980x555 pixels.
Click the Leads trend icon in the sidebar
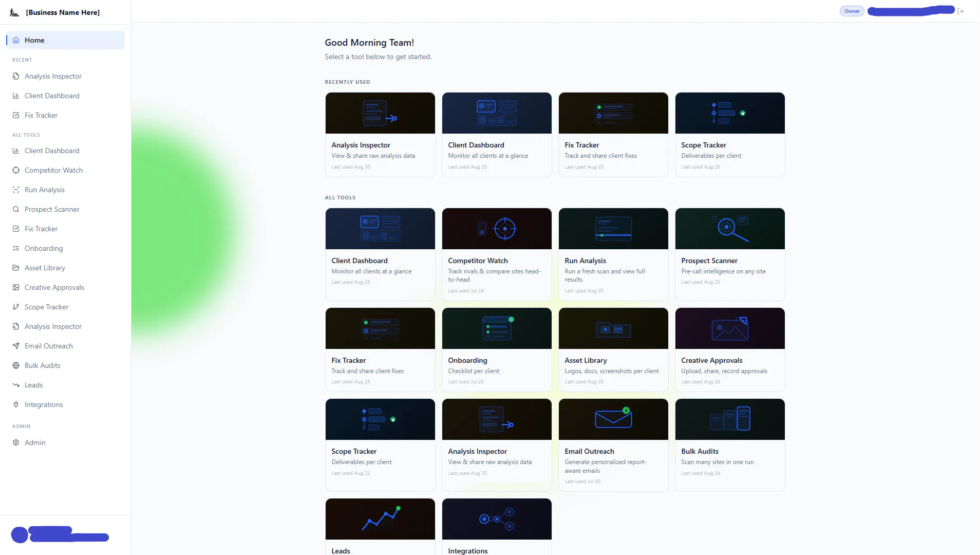point(16,385)
